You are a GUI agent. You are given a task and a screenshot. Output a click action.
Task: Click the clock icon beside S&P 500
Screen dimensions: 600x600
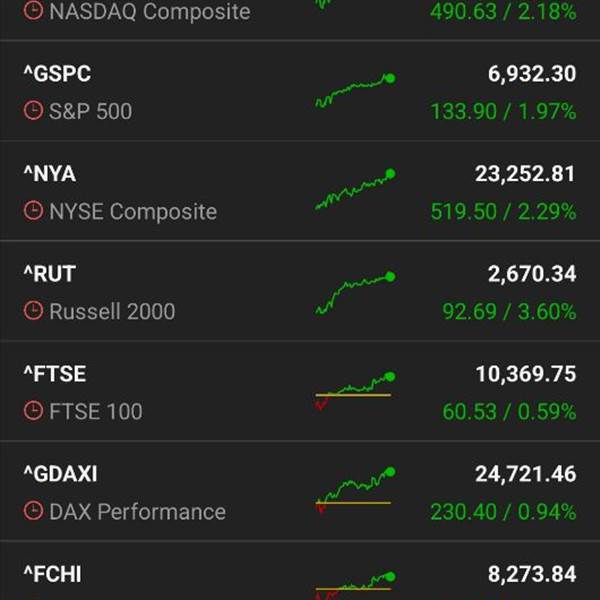coord(33,111)
